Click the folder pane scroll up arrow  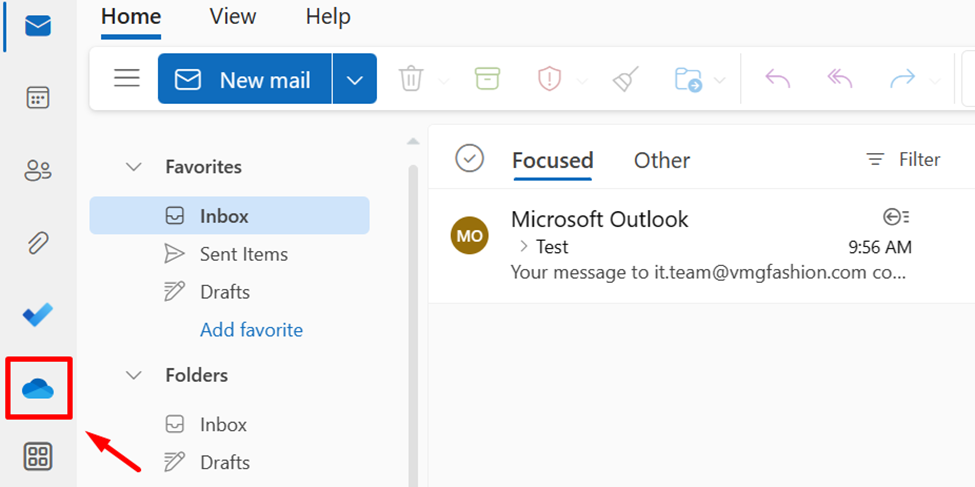click(413, 142)
